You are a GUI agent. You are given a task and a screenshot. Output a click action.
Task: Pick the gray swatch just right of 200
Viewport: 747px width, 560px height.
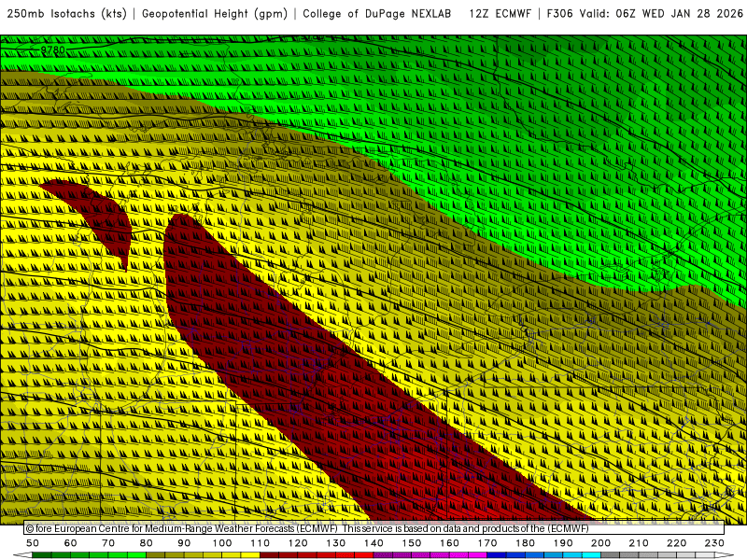click(611, 554)
